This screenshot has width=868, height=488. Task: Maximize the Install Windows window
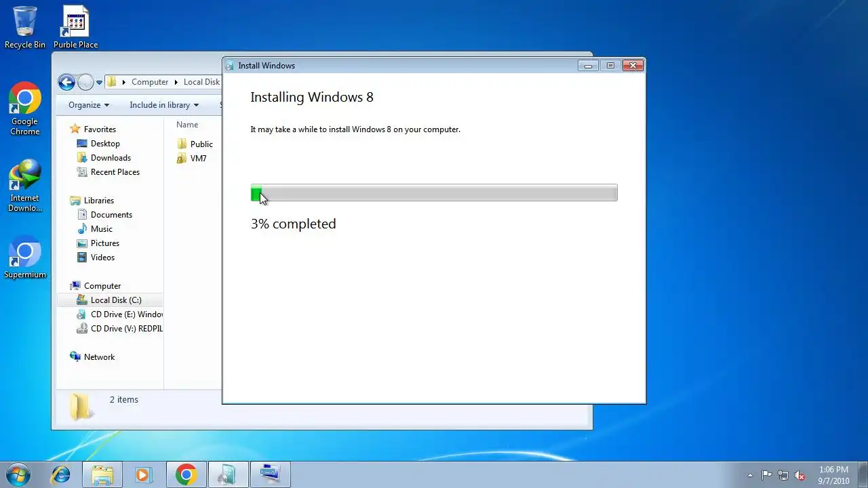pos(610,66)
